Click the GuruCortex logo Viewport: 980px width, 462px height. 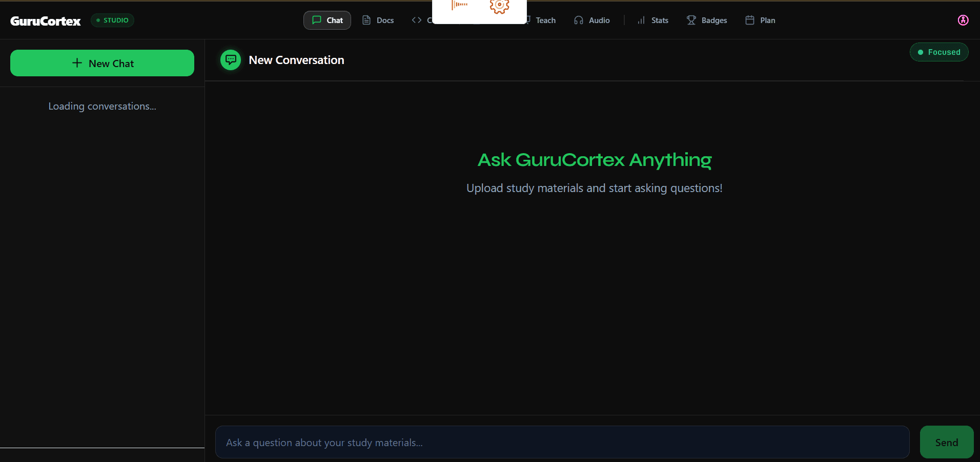(46, 21)
